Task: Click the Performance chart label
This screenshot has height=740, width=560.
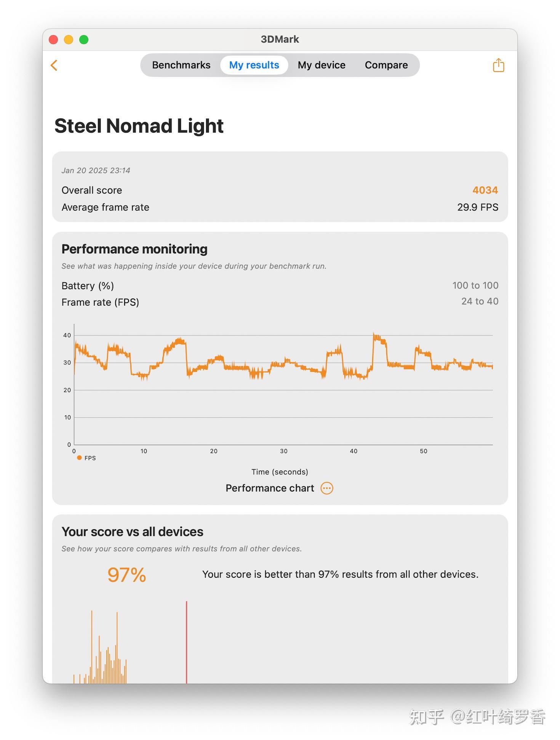Action: point(270,488)
